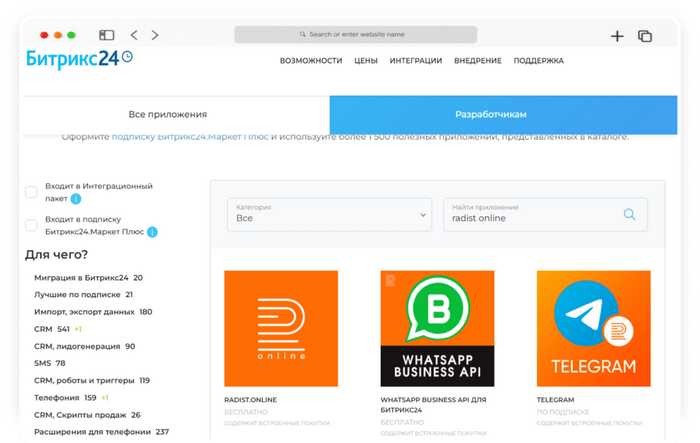Image resolution: width=700 pixels, height=443 pixels.
Task: Click info icon next to Интеграционный пакет
Action: [x=76, y=199]
